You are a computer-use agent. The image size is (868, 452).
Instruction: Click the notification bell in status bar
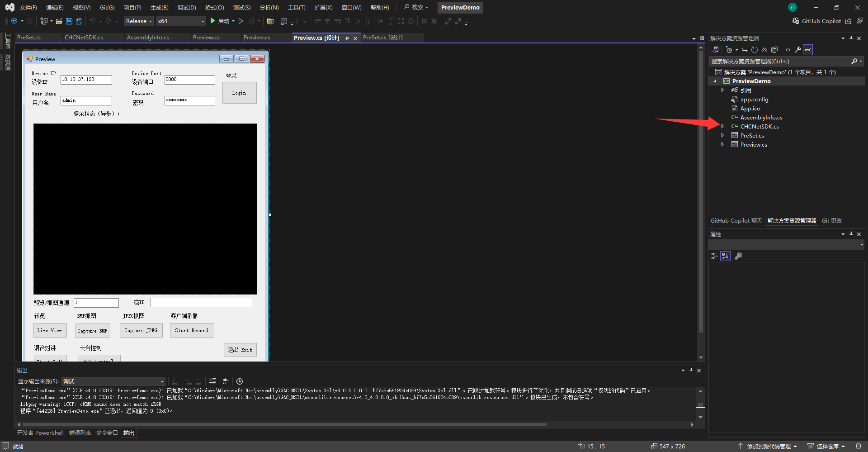[858, 446]
